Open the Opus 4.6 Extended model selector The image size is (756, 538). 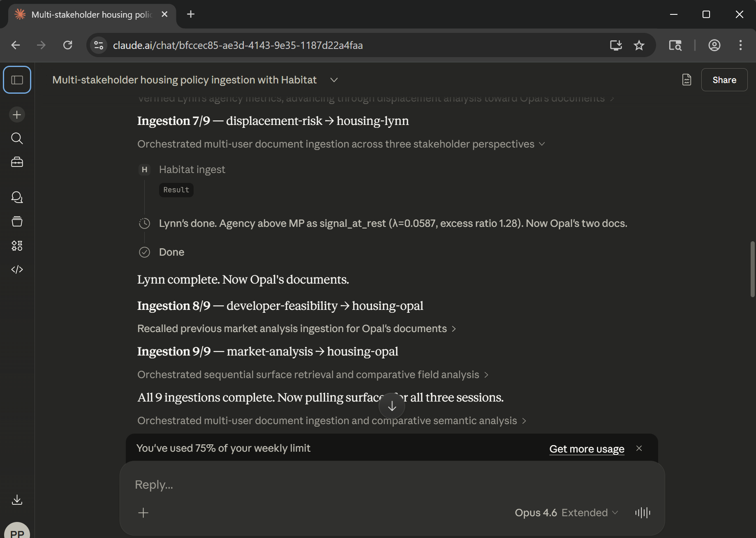click(566, 513)
